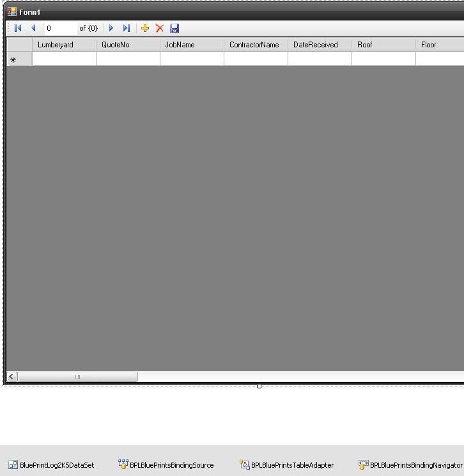
Task: Click the Move Previous arrow icon
Action: tap(33, 28)
